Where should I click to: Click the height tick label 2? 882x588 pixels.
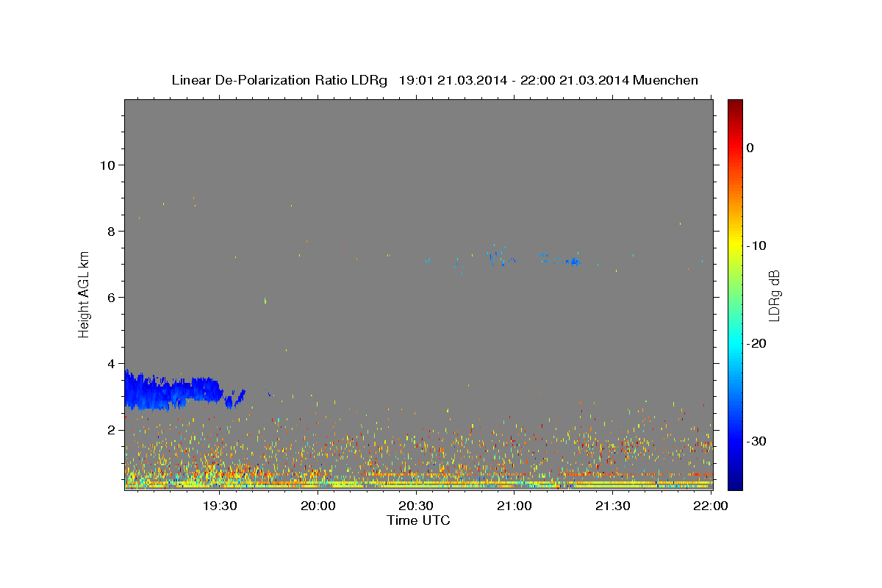tap(110, 429)
